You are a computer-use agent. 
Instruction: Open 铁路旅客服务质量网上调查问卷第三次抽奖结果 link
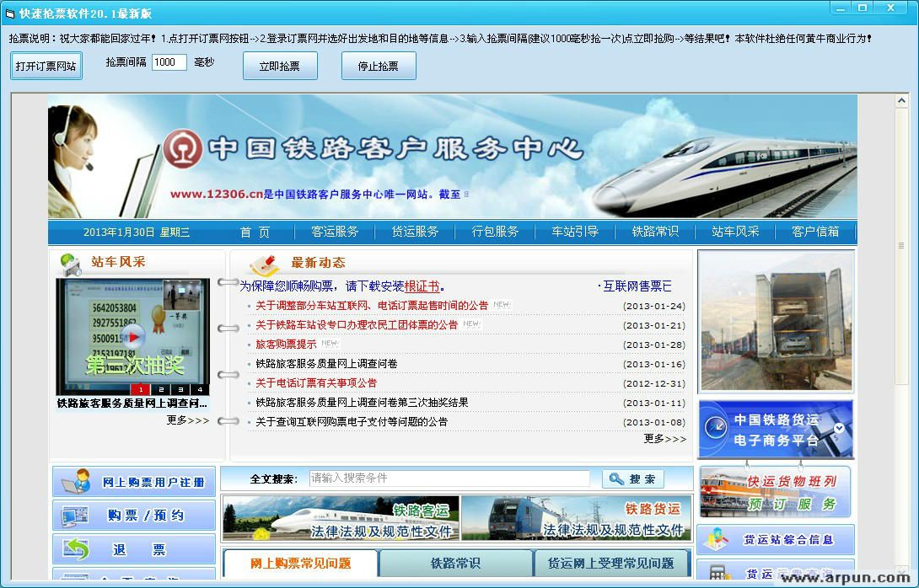362,403
